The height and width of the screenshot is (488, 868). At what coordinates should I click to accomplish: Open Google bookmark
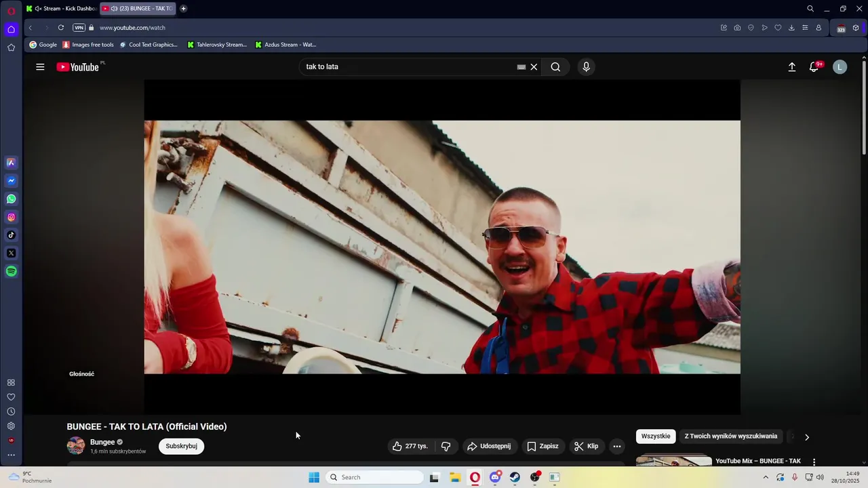tap(43, 45)
